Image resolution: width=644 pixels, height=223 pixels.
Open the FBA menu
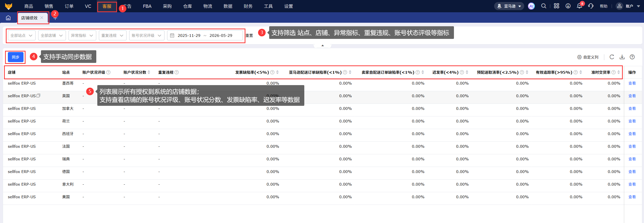click(x=147, y=6)
